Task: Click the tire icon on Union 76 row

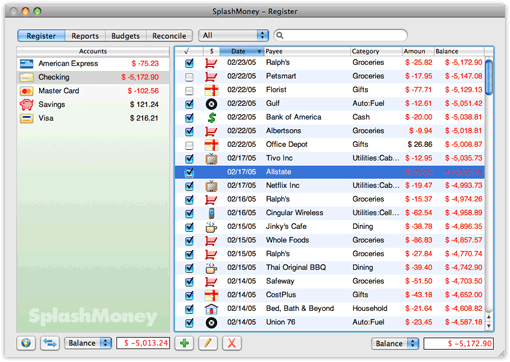Action: point(211,322)
